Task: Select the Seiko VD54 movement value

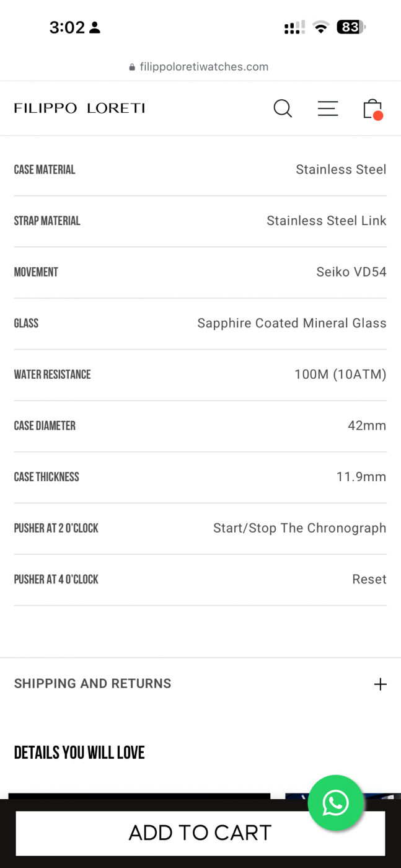Action: [x=351, y=272]
